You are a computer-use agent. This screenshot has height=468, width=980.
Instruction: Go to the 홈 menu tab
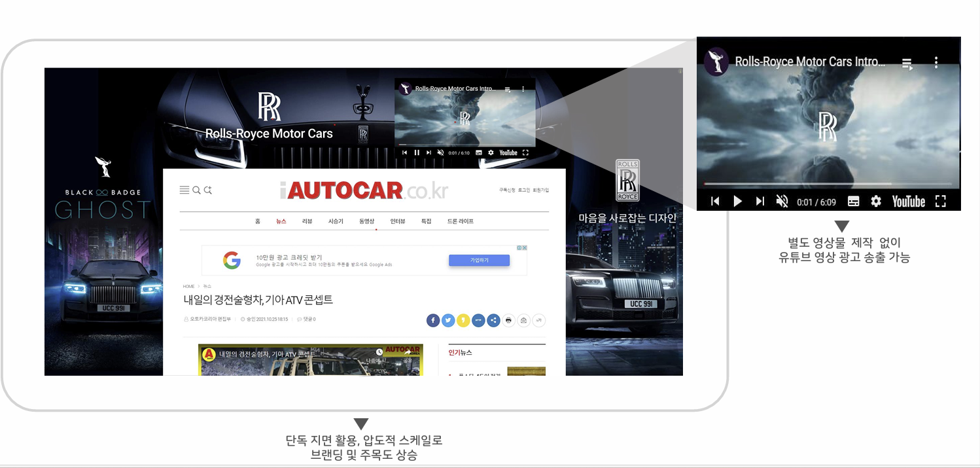click(x=258, y=221)
